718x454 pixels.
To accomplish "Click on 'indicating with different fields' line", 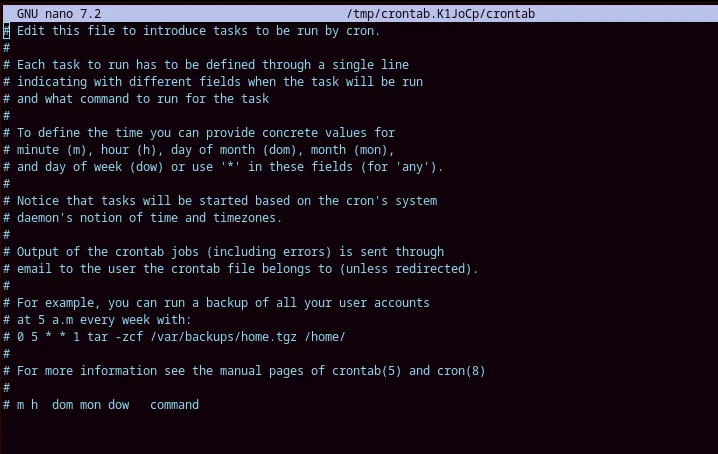I will click(213, 82).
